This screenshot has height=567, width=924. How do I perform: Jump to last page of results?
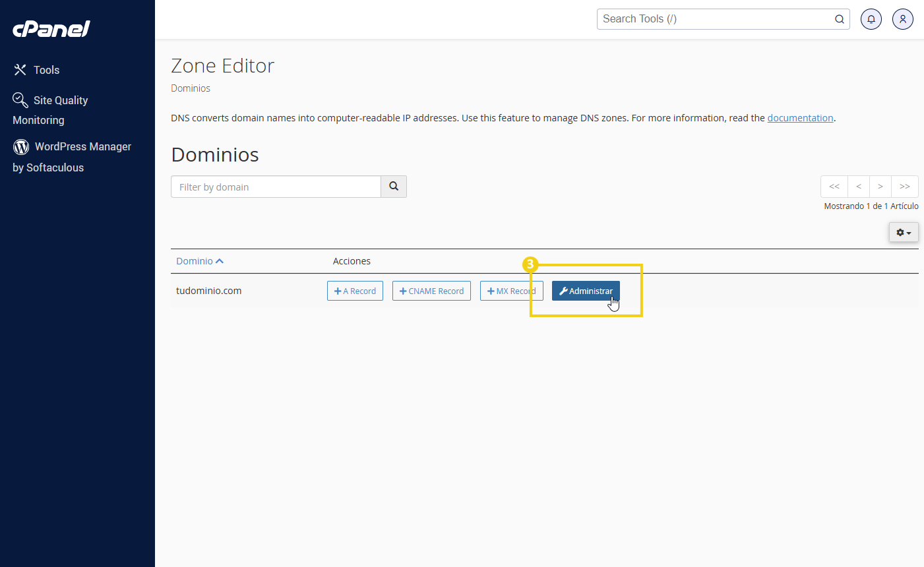pyautogui.click(x=905, y=187)
